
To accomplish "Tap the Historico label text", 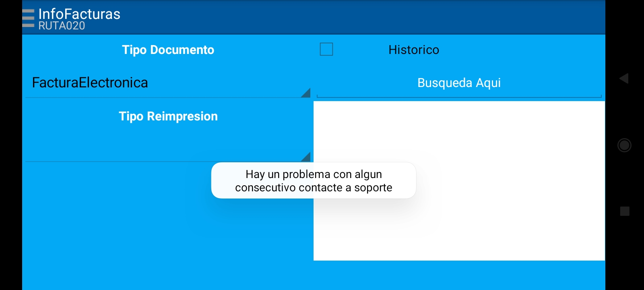I will [413, 50].
